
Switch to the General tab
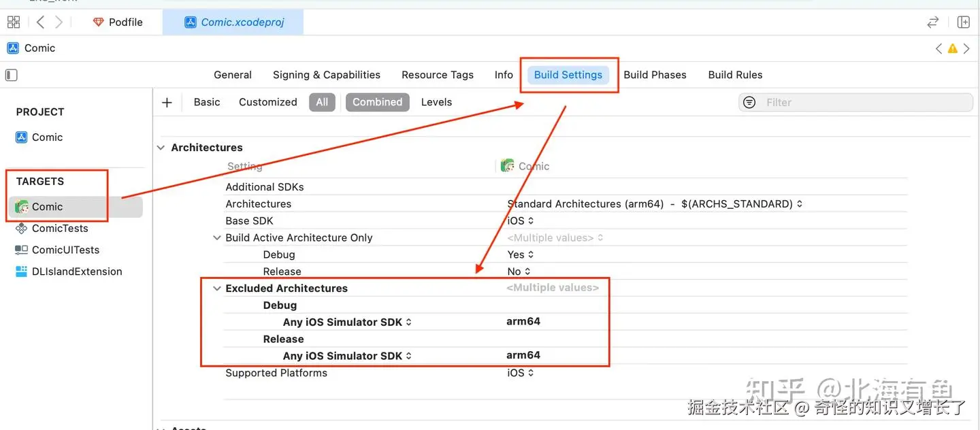coord(233,75)
